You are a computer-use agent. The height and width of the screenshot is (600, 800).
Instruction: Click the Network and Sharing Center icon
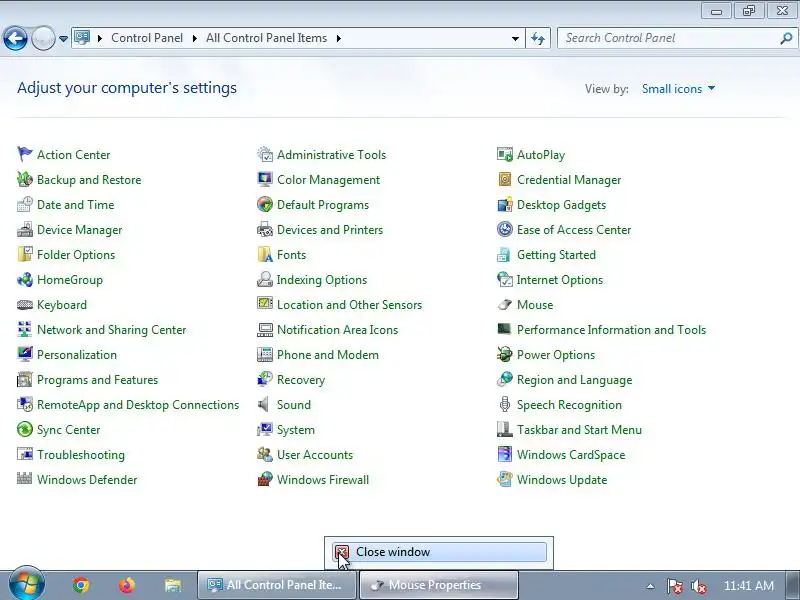[x=24, y=329]
